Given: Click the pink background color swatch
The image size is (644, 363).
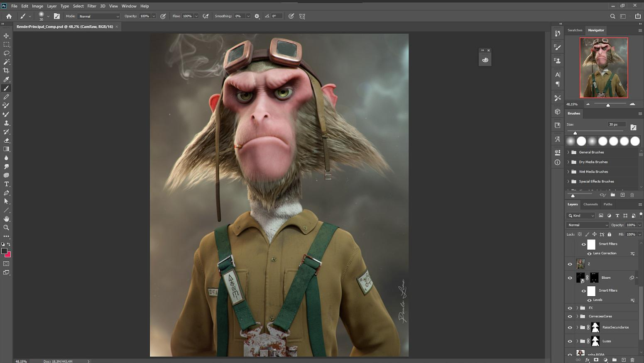Looking at the screenshot, I should click(x=9, y=255).
